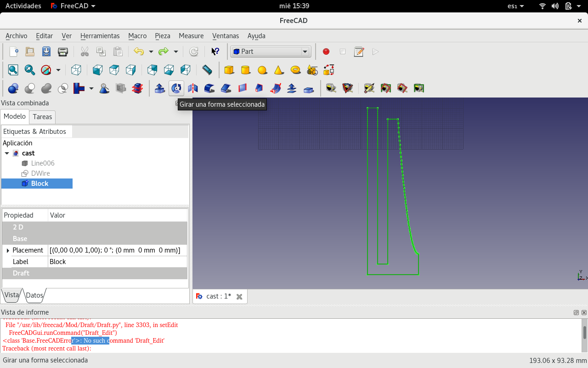The image size is (588, 368).
Task: Open the undo history dropdown arrow
Action: point(151,52)
